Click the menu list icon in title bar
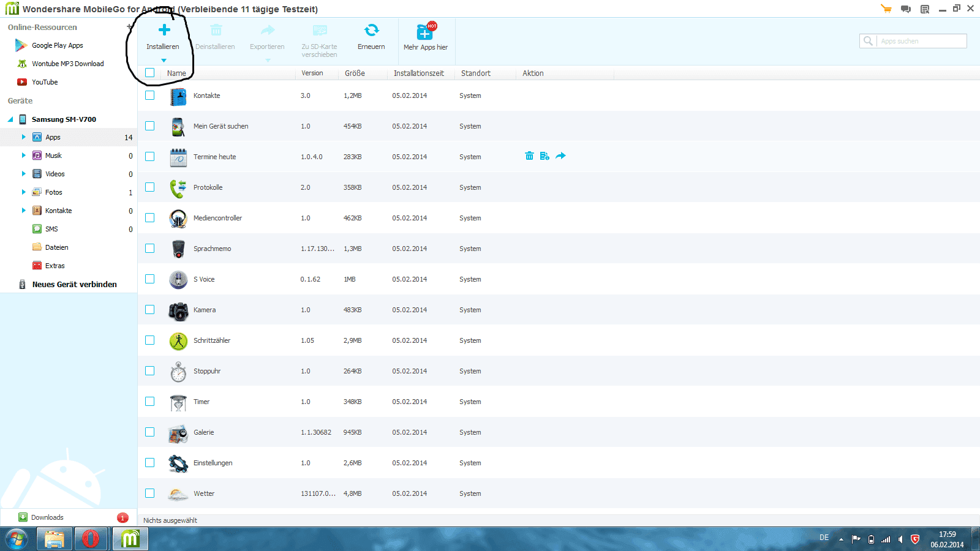The width and height of the screenshot is (980, 551). 925,9
